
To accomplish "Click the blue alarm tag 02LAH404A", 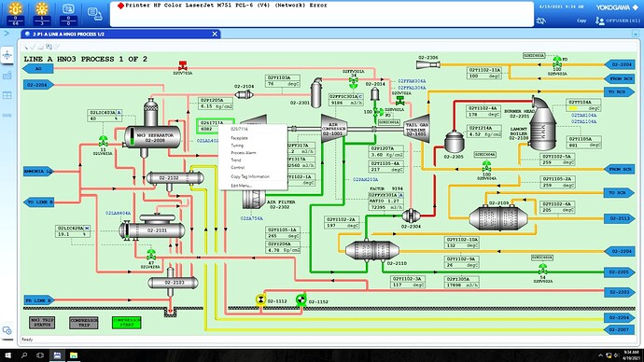I will (118, 213).
